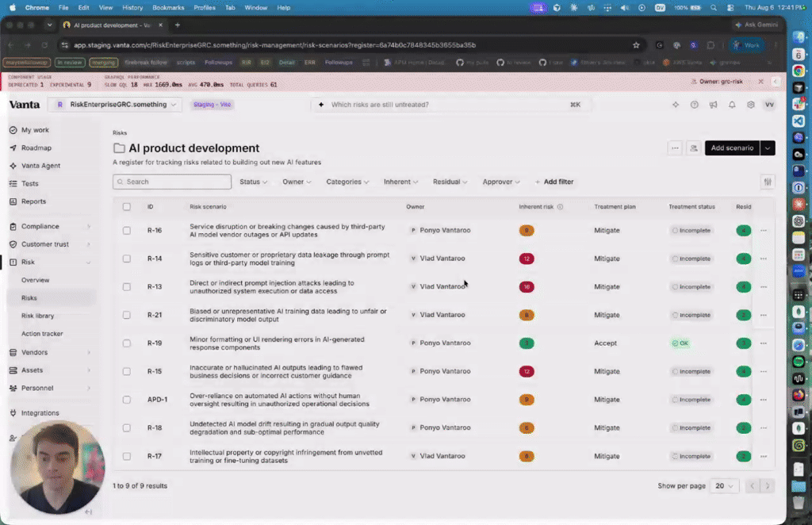Focus the risk Search field
Screen dimensions: 812x525
172,182
